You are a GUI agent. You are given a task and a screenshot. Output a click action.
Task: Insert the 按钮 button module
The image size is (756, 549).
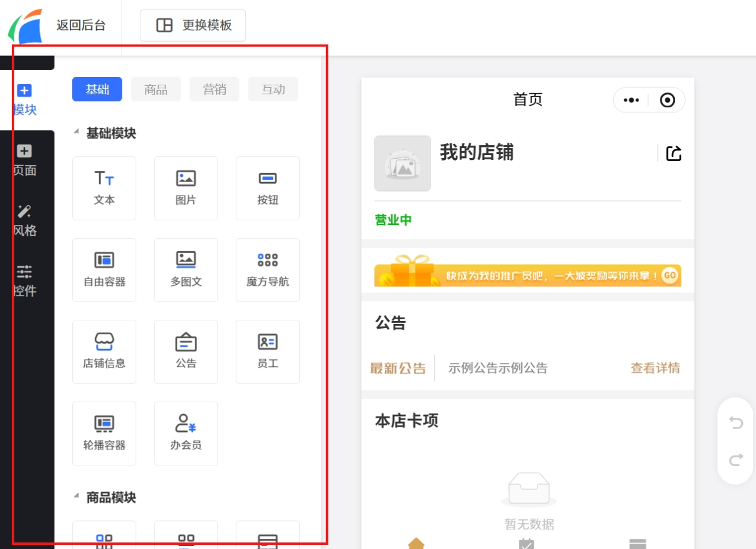[268, 188]
